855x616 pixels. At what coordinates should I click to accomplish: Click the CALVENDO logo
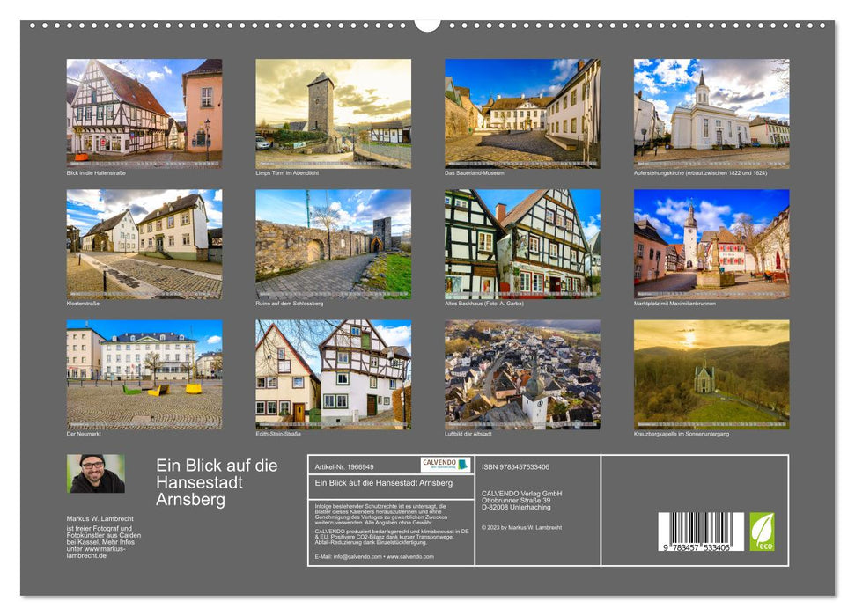pos(446,465)
